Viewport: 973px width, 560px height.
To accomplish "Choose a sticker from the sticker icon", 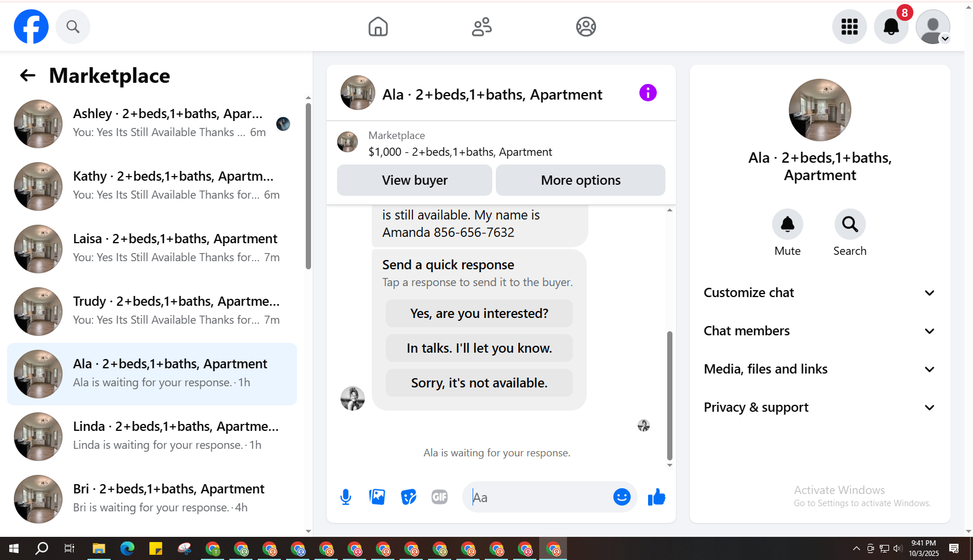I will coord(409,497).
